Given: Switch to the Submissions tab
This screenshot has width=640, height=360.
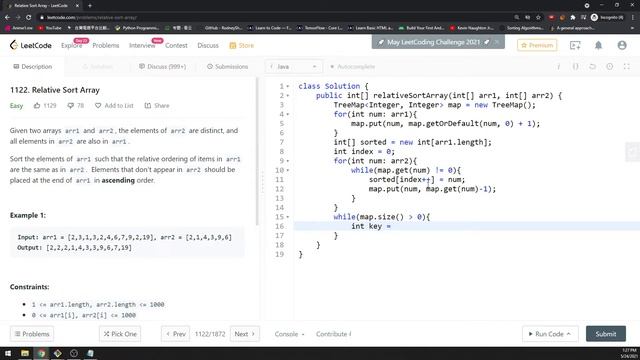Looking at the screenshot, I should click(x=227, y=67).
